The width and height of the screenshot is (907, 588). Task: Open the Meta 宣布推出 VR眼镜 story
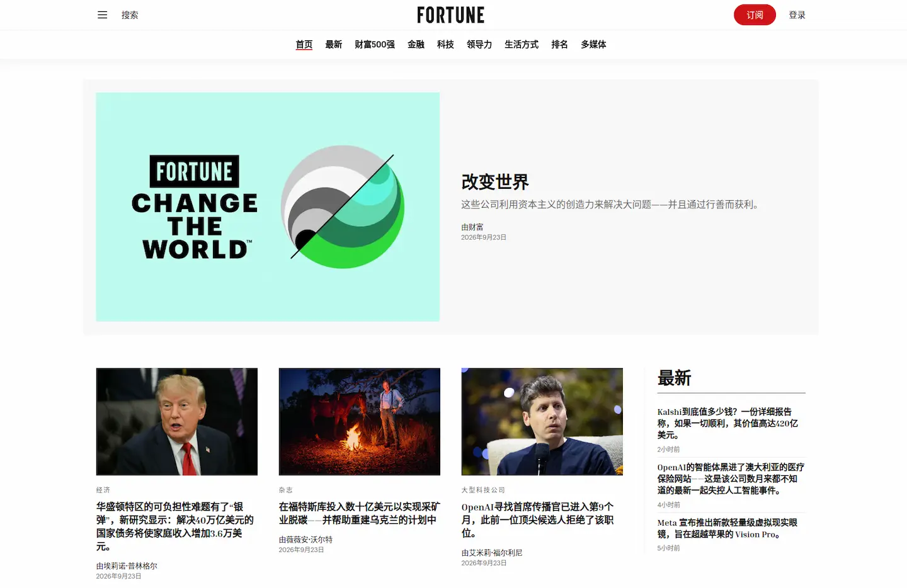(x=727, y=528)
